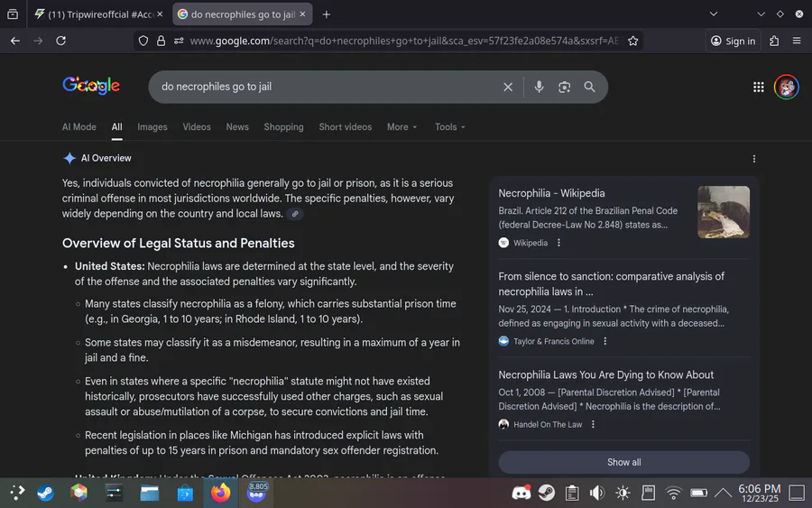Start a voice search with microphone

tap(540, 87)
